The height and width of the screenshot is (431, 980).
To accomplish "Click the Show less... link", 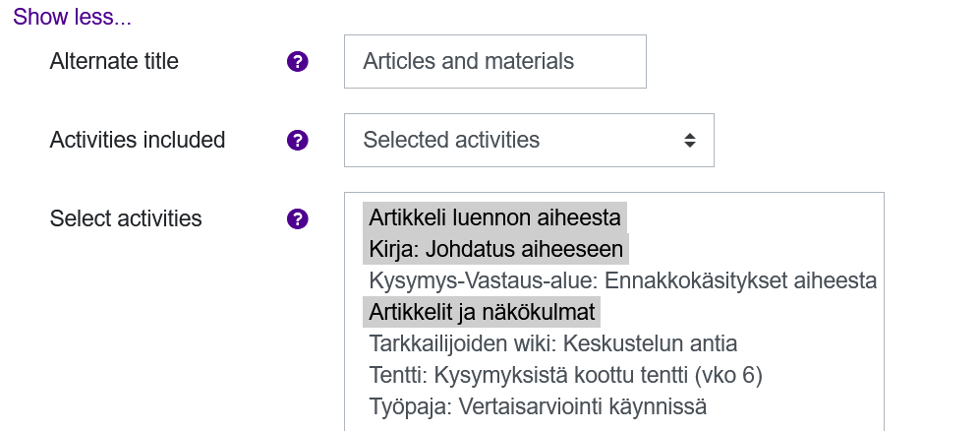I will tap(72, 17).
